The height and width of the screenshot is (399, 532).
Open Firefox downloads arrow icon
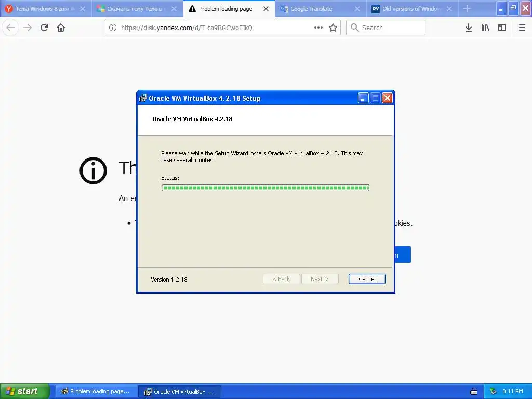[469, 28]
